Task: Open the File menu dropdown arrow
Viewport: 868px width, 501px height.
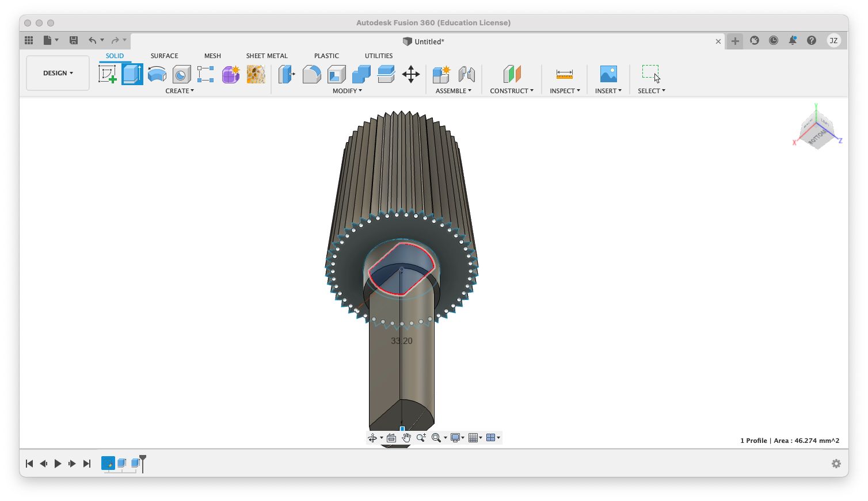Action: [56, 40]
